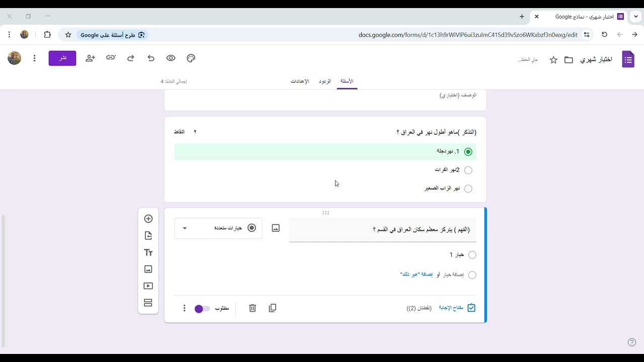Select radio option نهر الفرات

468,170
